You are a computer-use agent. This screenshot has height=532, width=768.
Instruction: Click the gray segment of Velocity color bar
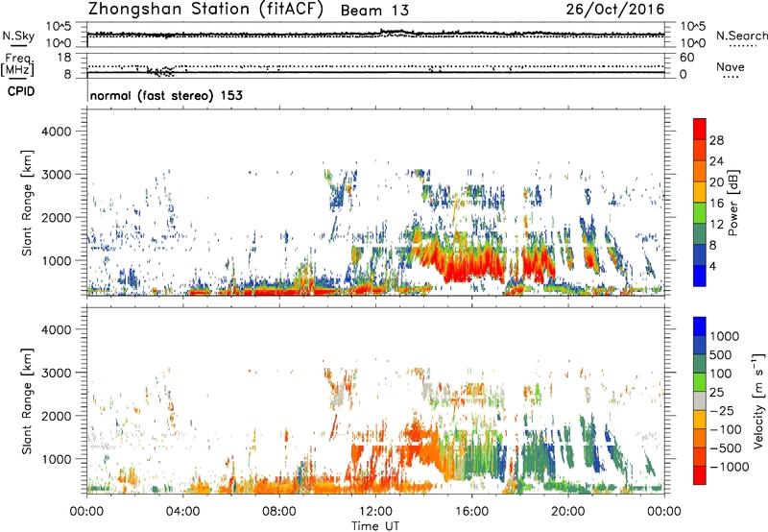[x=700, y=401]
